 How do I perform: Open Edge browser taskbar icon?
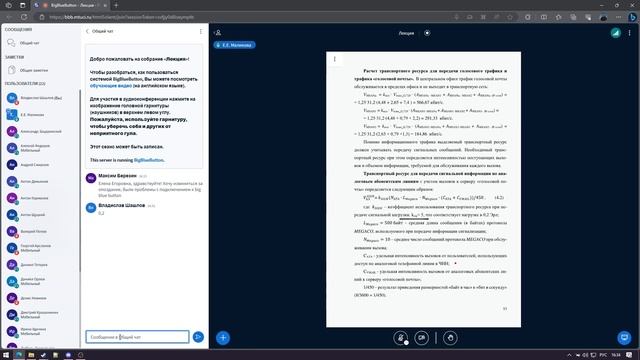click(x=19, y=355)
